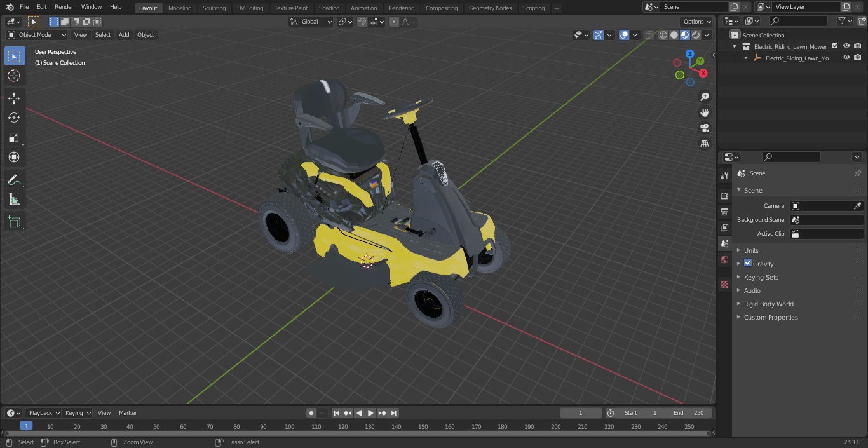This screenshot has width=868, height=448.
Task: Toggle visibility of Electric_Riding_Lawn_Mower collection
Action: (x=846, y=46)
